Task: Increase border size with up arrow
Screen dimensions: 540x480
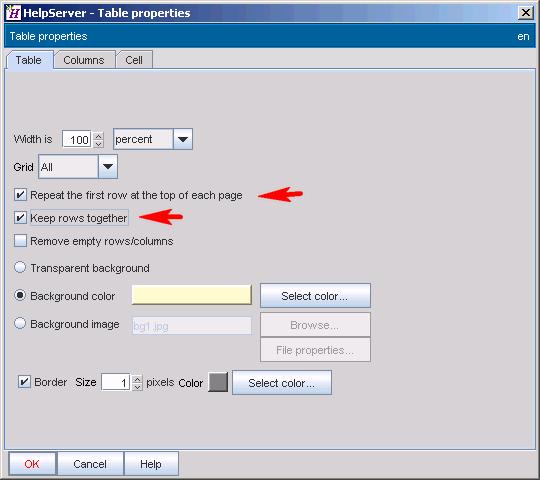Action: pos(137,378)
